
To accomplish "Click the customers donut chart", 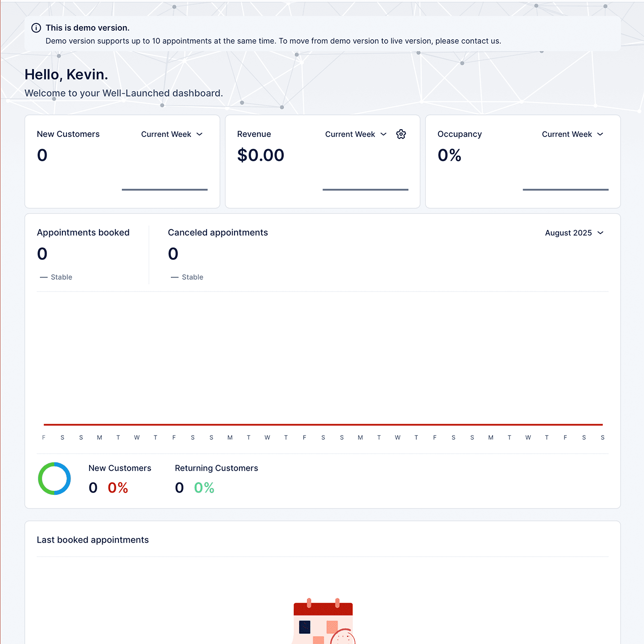I will 54,479.
